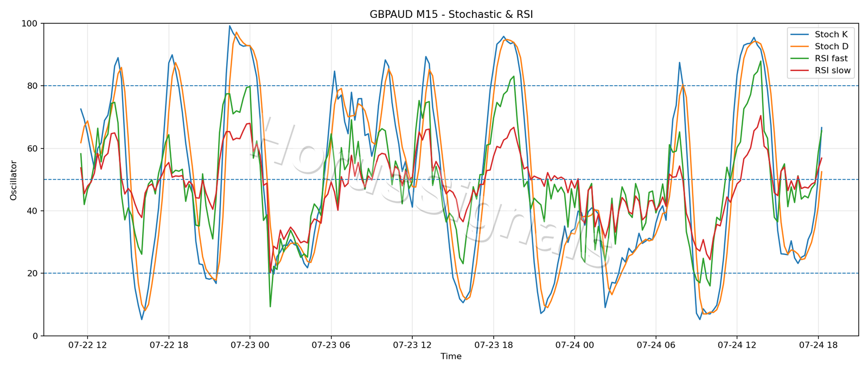
Task: Click the y-axis tick label 0
Action: coord(36,336)
